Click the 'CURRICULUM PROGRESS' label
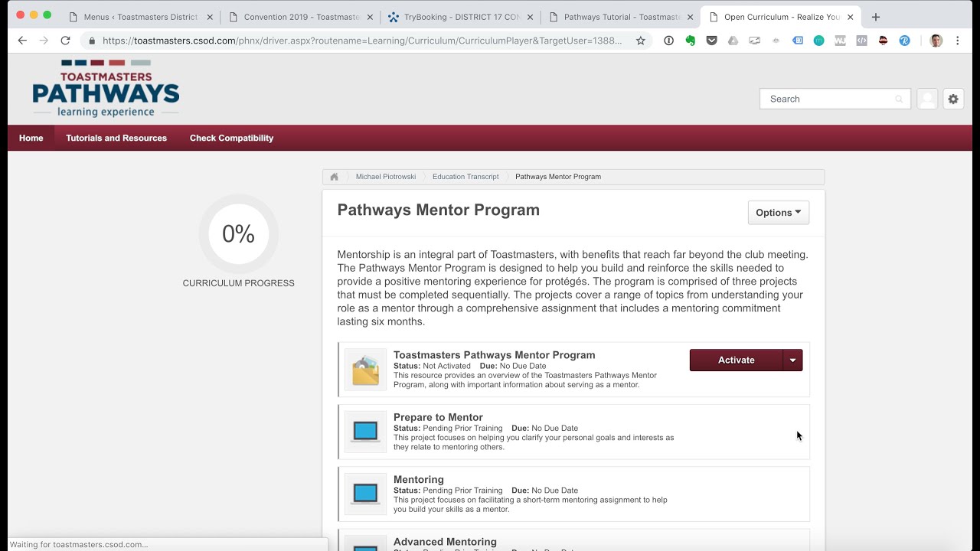This screenshot has height=551, width=980. [x=238, y=283]
